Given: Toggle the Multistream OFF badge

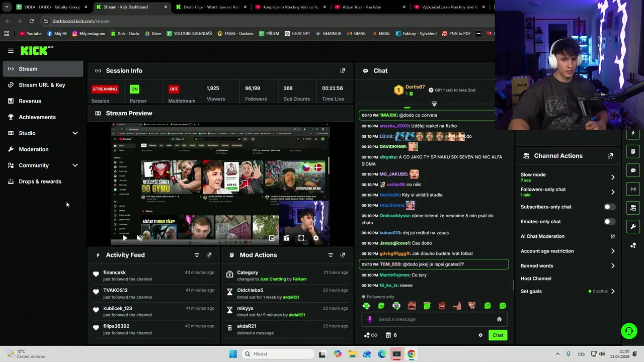Looking at the screenshot, I should coord(174,89).
